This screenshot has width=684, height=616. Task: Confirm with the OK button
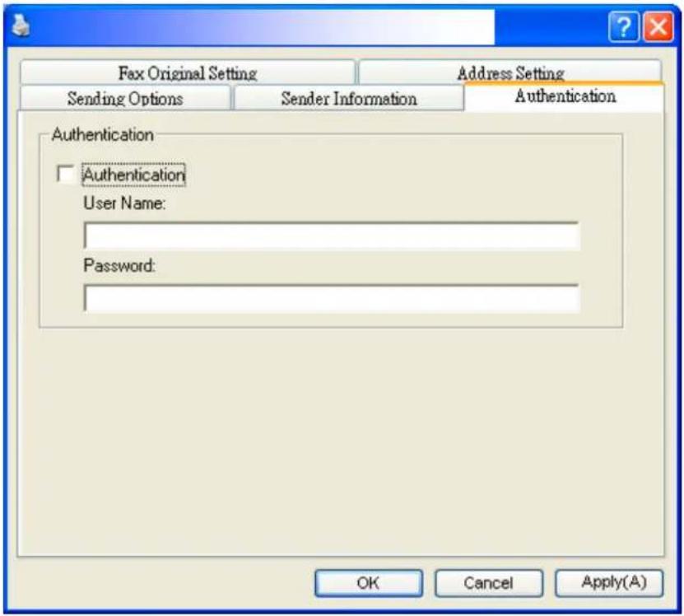[369, 583]
